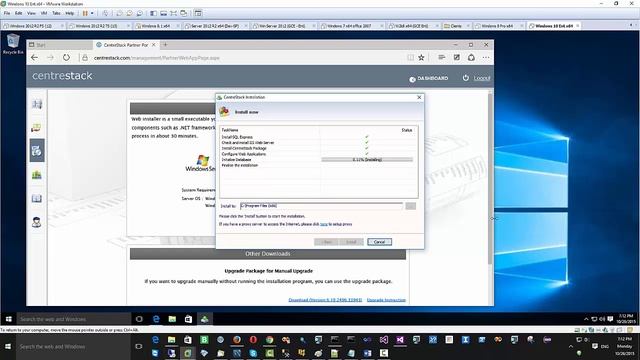Click first CentreStack sidebar icon
Screen dimensions: 640x360
pos(37,104)
